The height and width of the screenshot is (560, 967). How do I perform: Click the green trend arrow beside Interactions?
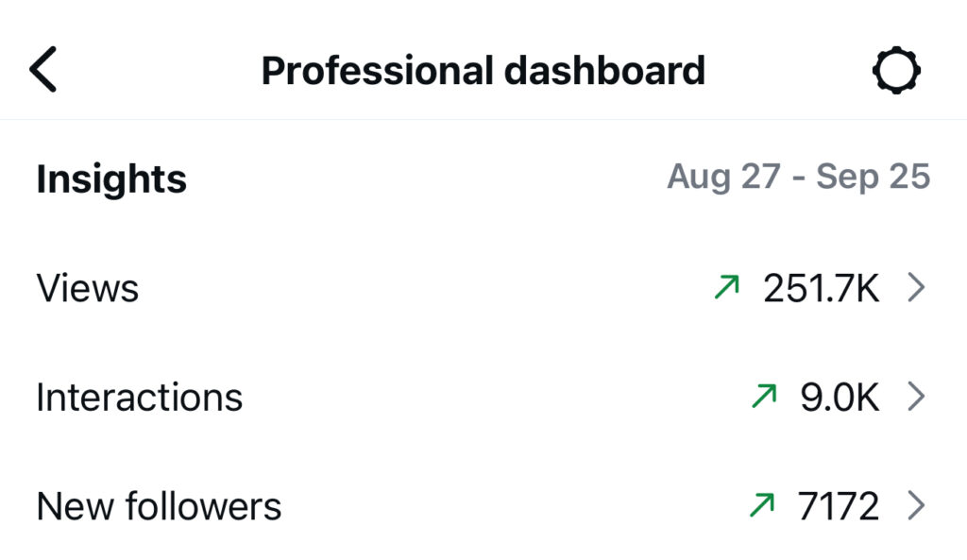point(763,398)
